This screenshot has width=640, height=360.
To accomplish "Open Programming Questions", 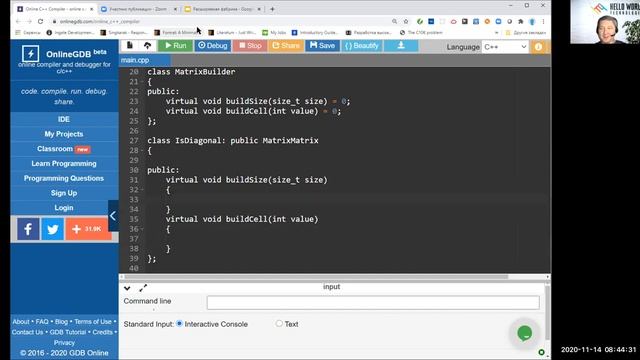I will coord(64,178).
